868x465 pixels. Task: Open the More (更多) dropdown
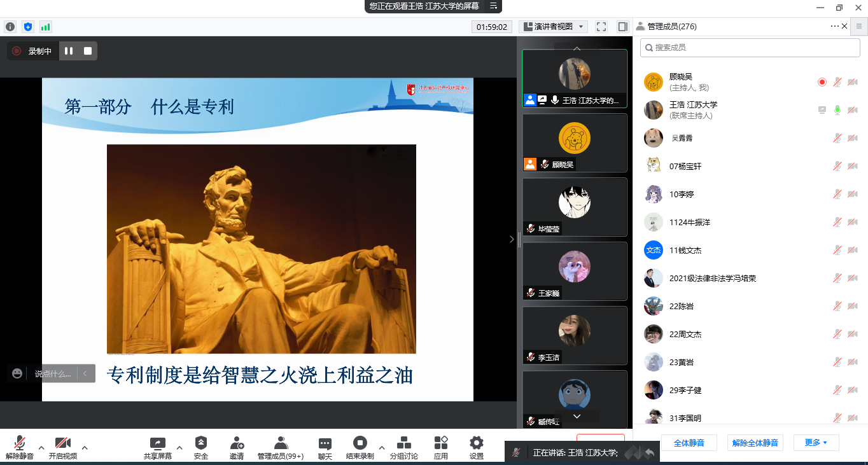pyautogui.click(x=816, y=443)
